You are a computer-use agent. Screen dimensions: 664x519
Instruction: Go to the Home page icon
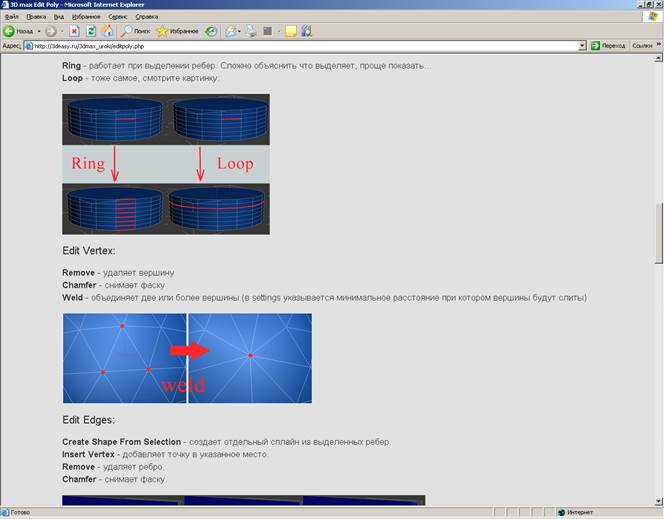(108, 31)
